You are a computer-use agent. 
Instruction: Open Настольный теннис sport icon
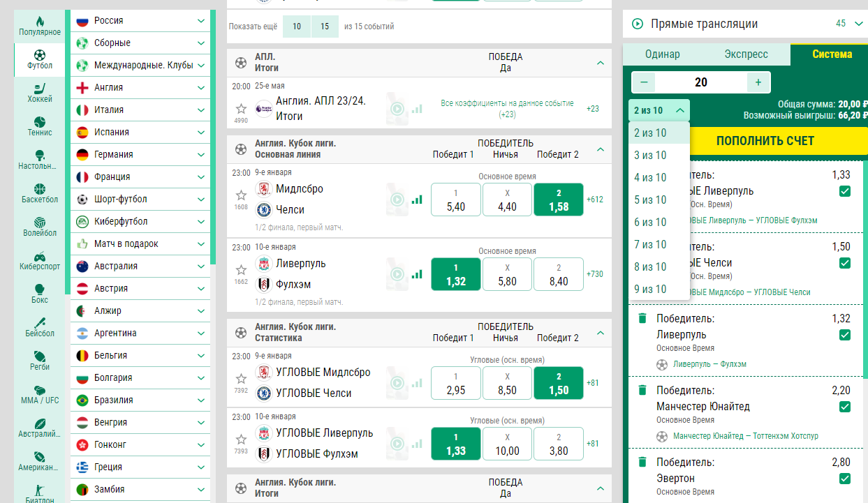click(40, 159)
